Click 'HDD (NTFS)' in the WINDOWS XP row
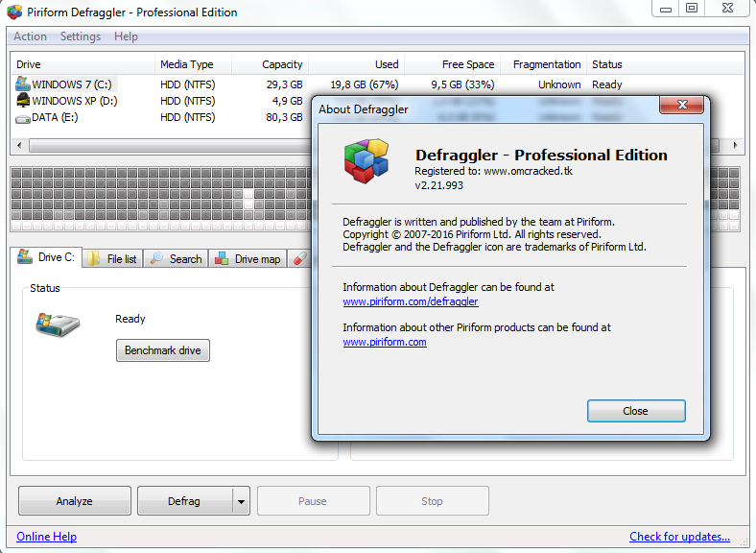Image resolution: width=756 pixels, height=553 pixels. tap(187, 101)
